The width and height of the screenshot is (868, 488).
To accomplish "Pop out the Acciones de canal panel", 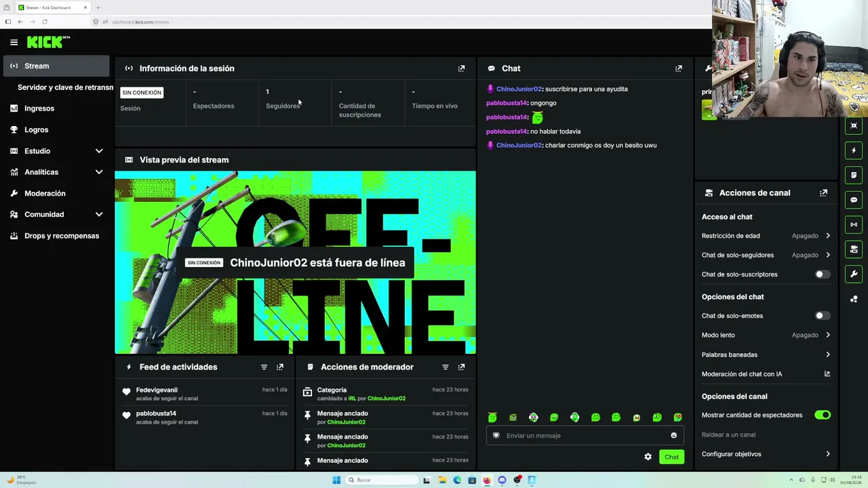I will coord(823,193).
